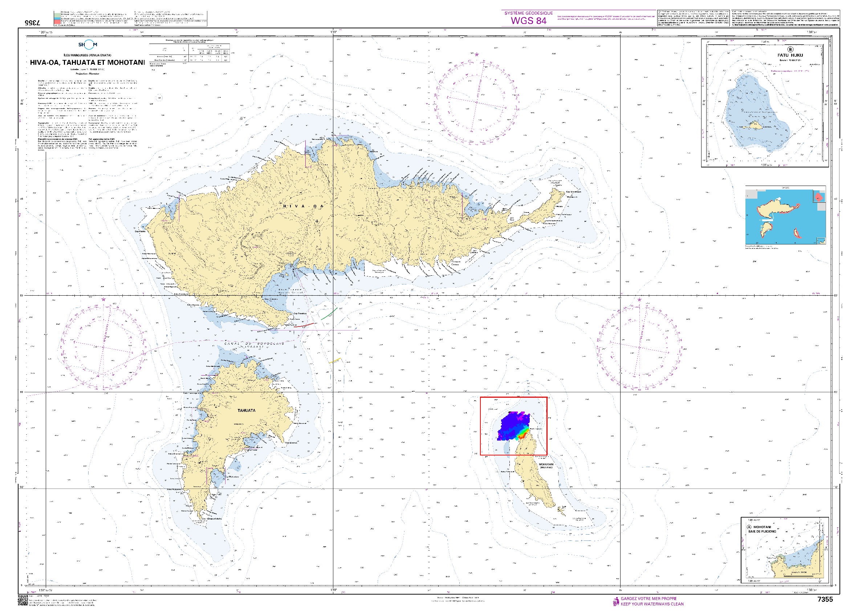Click the TAHUATA island label
This screenshot has width=858, height=616.
click(246, 410)
